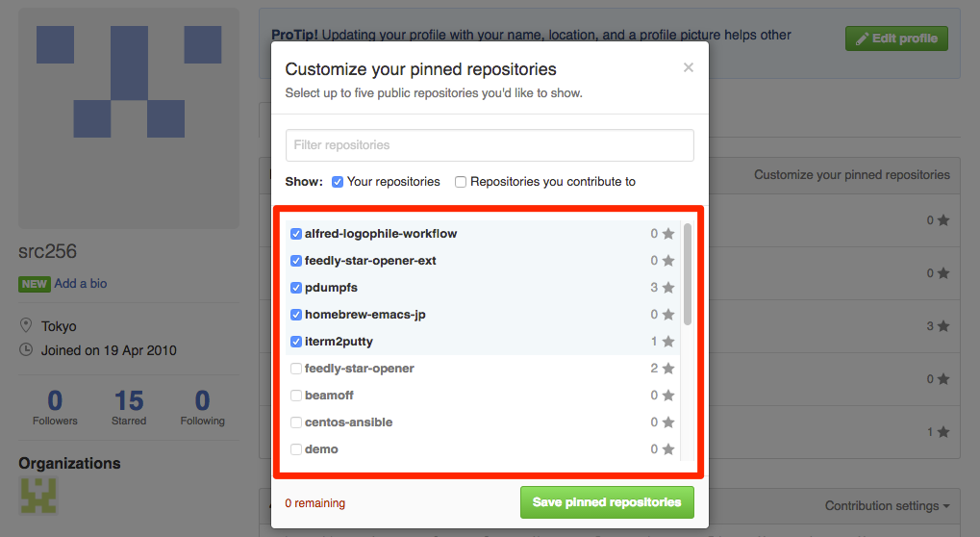
Task: Click the Filter repositories search field
Action: click(490, 145)
